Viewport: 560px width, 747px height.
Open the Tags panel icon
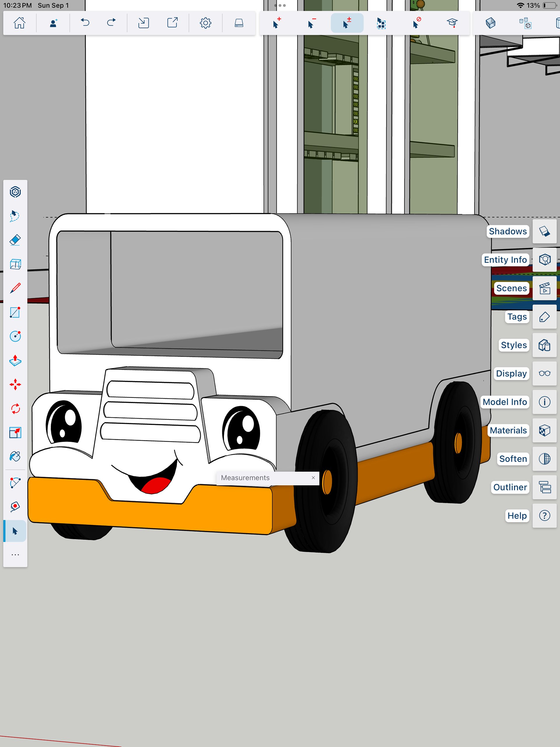[545, 317]
